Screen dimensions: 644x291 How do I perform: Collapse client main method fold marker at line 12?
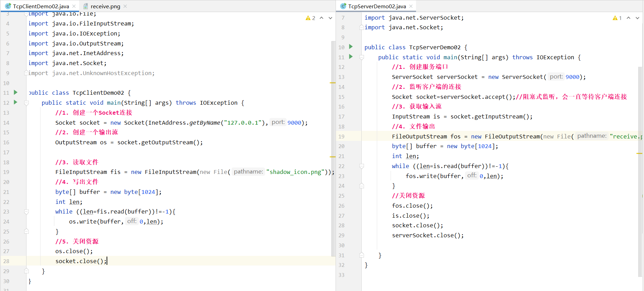point(26,103)
